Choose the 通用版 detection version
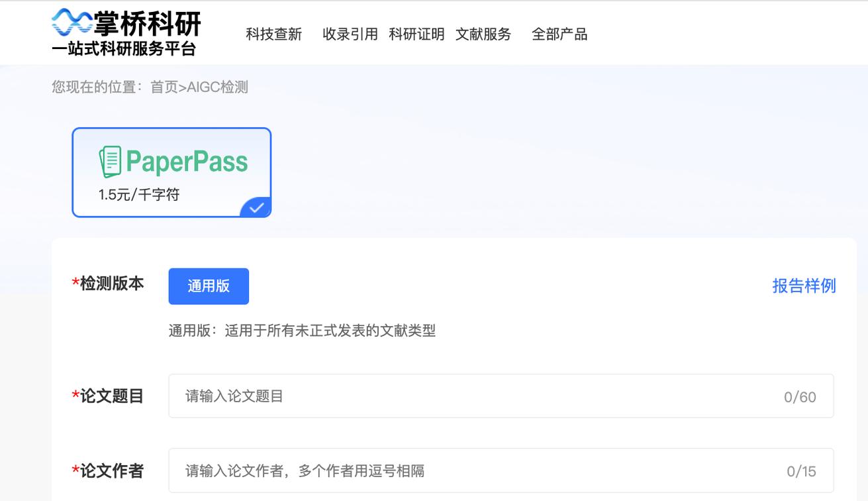 209,286
